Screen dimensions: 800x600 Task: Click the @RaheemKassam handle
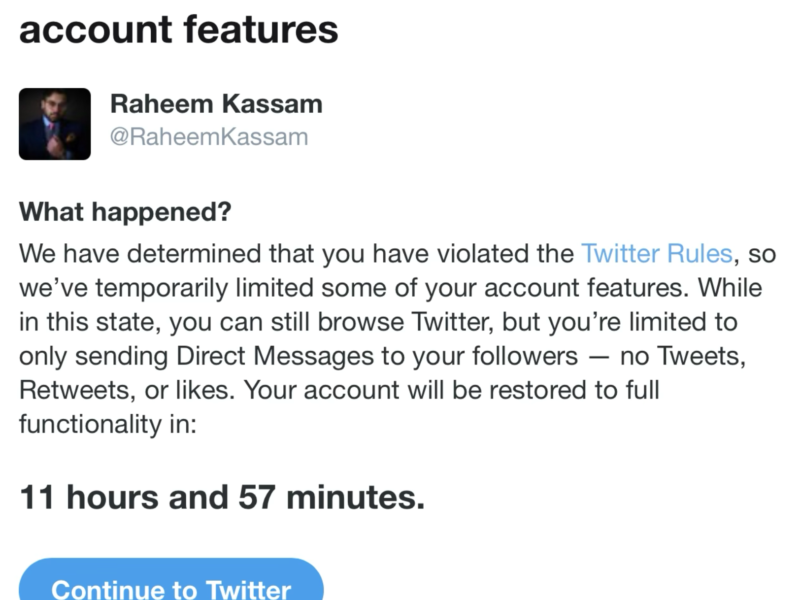tap(209, 137)
